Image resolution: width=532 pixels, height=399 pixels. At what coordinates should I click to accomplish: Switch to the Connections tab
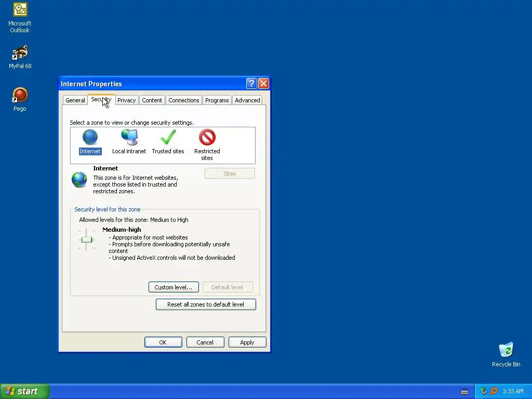184,100
